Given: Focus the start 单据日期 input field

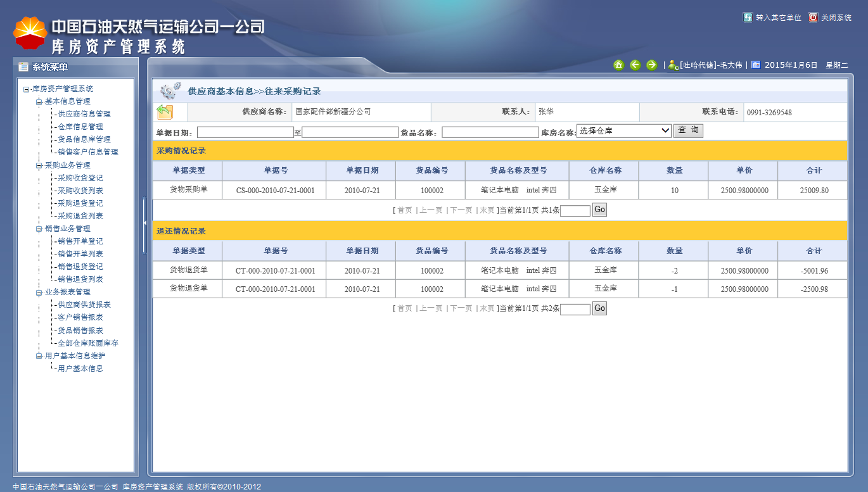Looking at the screenshot, I should point(245,132).
